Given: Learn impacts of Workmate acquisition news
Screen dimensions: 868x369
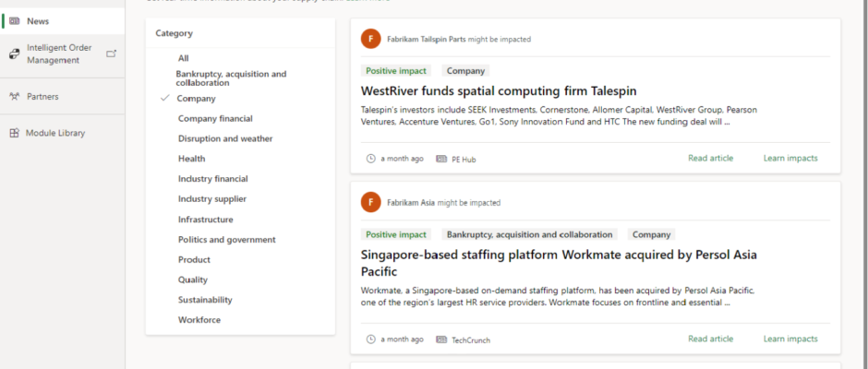Looking at the screenshot, I should [790, 339].
